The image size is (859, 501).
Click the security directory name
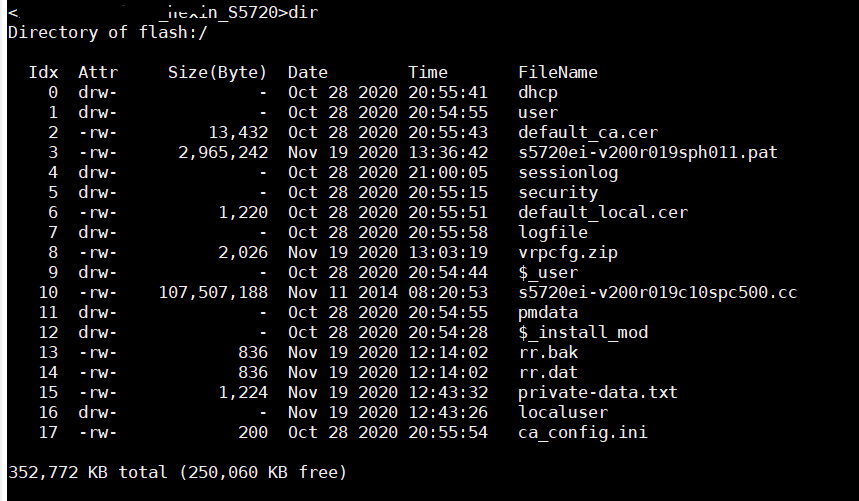[557, 192]
